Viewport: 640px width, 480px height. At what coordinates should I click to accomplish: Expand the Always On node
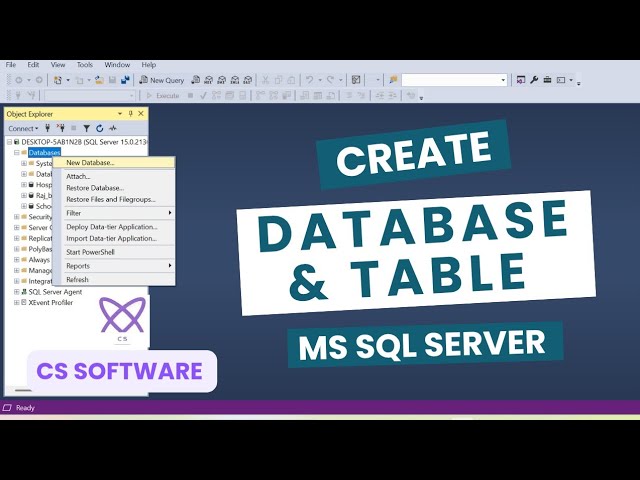click(17, 260)
